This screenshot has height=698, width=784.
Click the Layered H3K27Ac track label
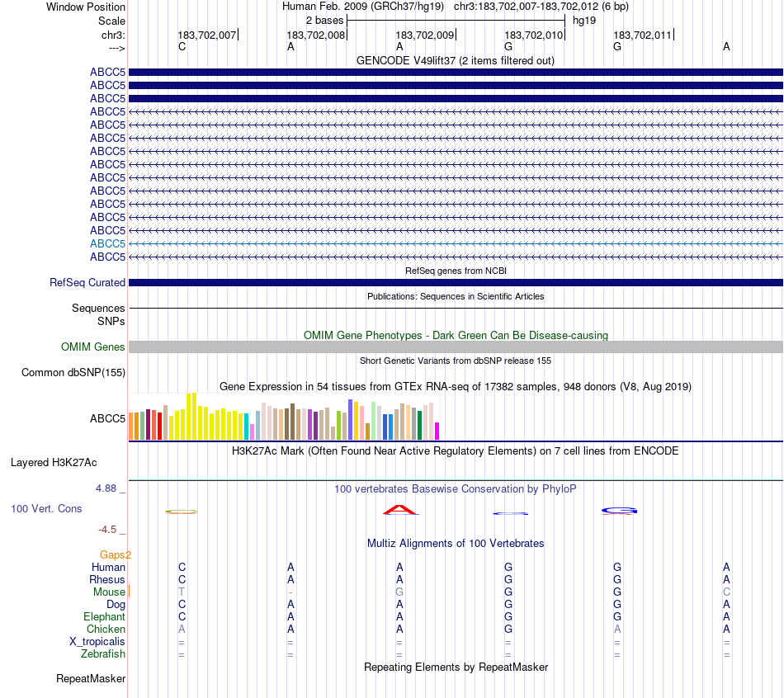tap(54, 463)
